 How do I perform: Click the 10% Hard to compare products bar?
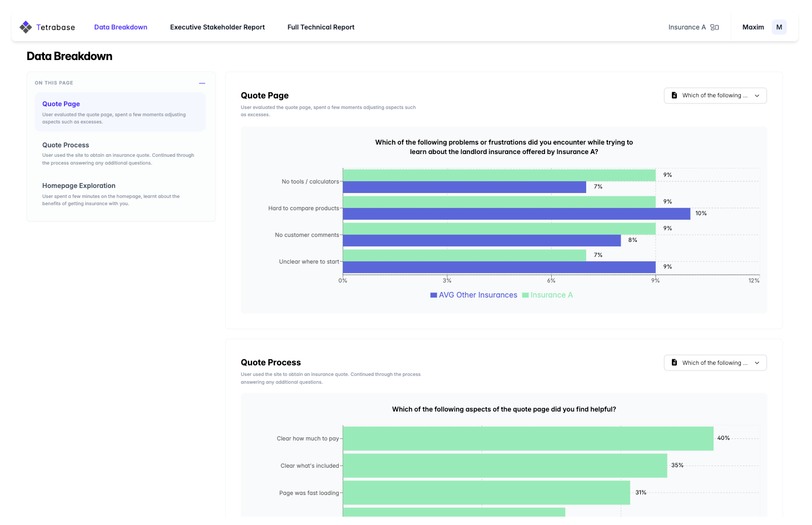pyautogui.click(x=516, y=214)
